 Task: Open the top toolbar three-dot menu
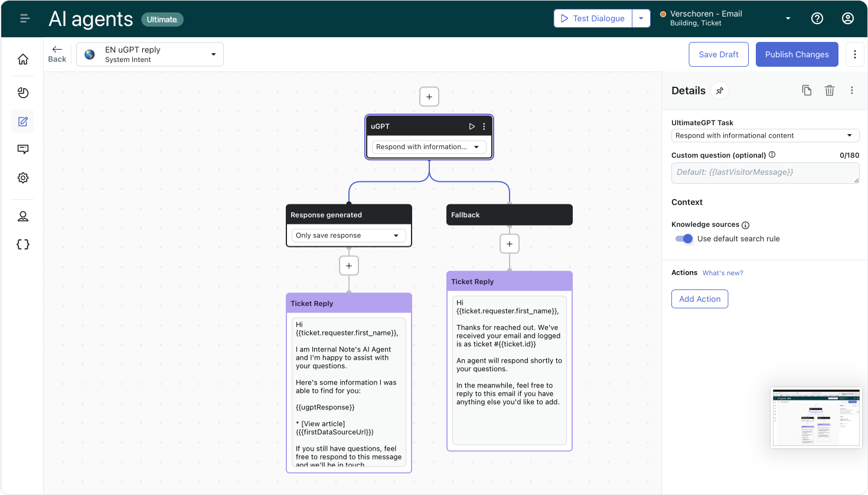[x=855, y=54]
